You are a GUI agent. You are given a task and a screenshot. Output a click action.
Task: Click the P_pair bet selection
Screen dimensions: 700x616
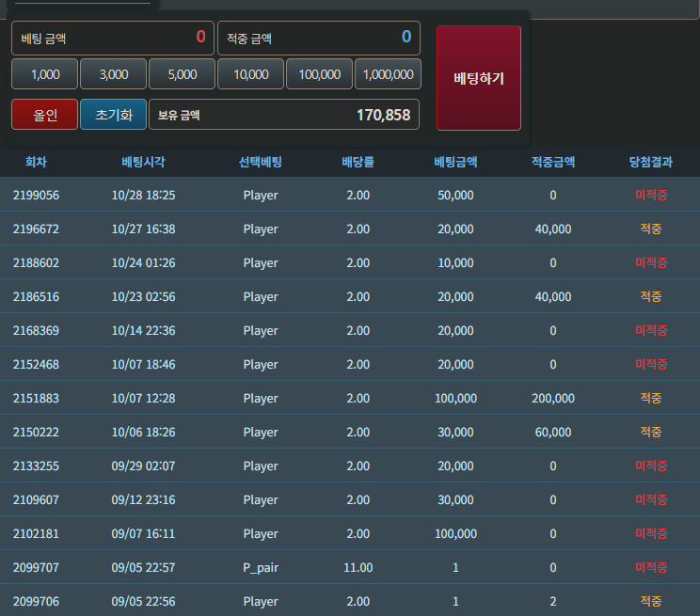click(261, 568)
